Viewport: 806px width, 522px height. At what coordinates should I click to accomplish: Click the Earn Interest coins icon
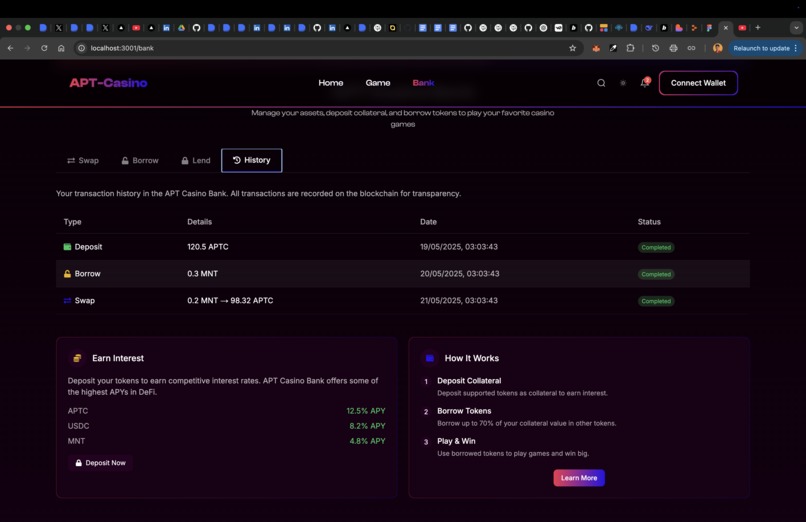pos(77,358)
